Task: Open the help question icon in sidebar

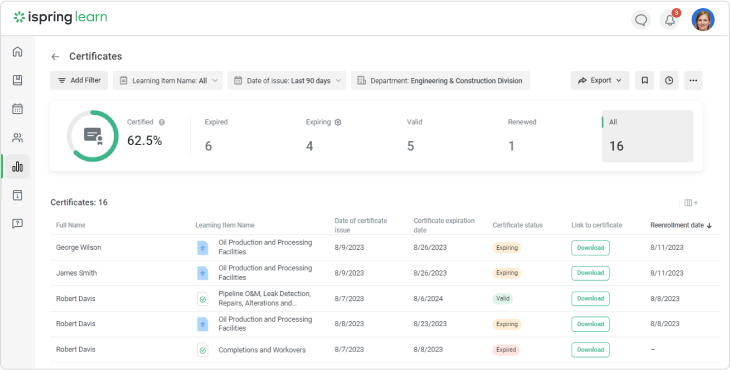Action: click(18, 224)
